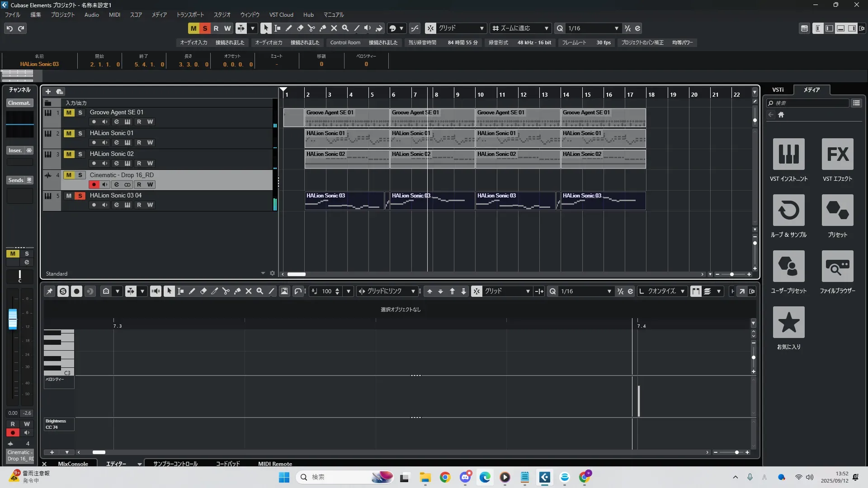Select the Eraser tool in main toolbar
The height and width of the screenshot is (488, 868).
(300, 28)
